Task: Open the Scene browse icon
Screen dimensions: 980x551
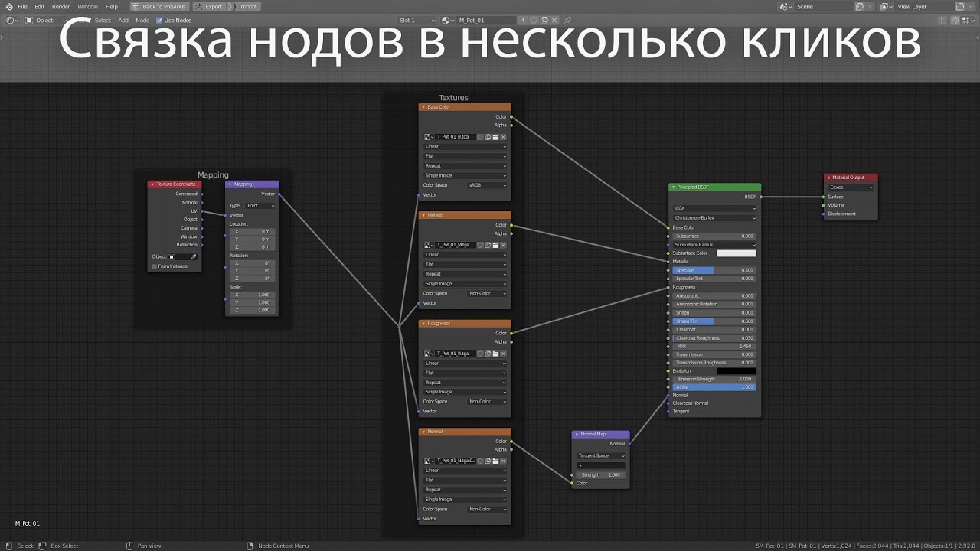Action: click(786, 6)
